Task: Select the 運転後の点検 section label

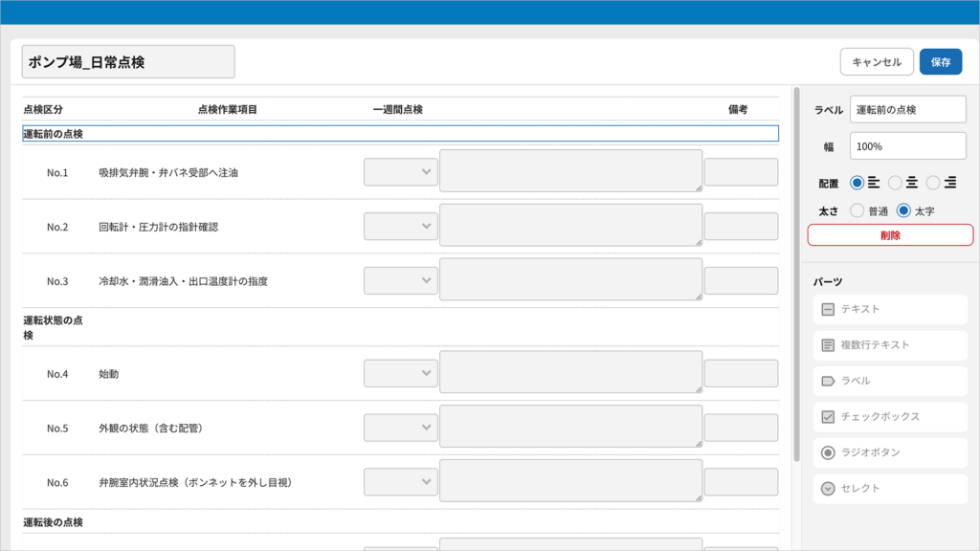Action: [54, 522]
